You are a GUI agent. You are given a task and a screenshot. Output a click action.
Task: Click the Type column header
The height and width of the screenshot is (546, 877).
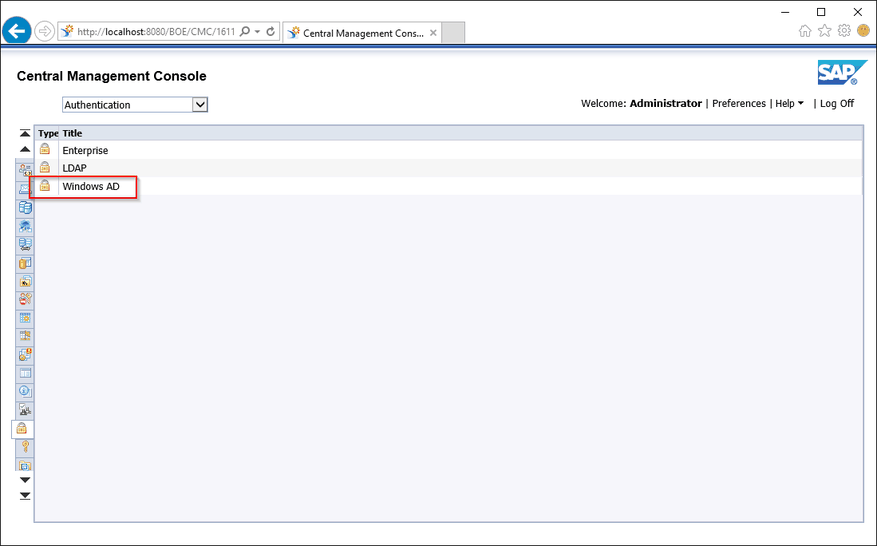[x=48, y=133]
